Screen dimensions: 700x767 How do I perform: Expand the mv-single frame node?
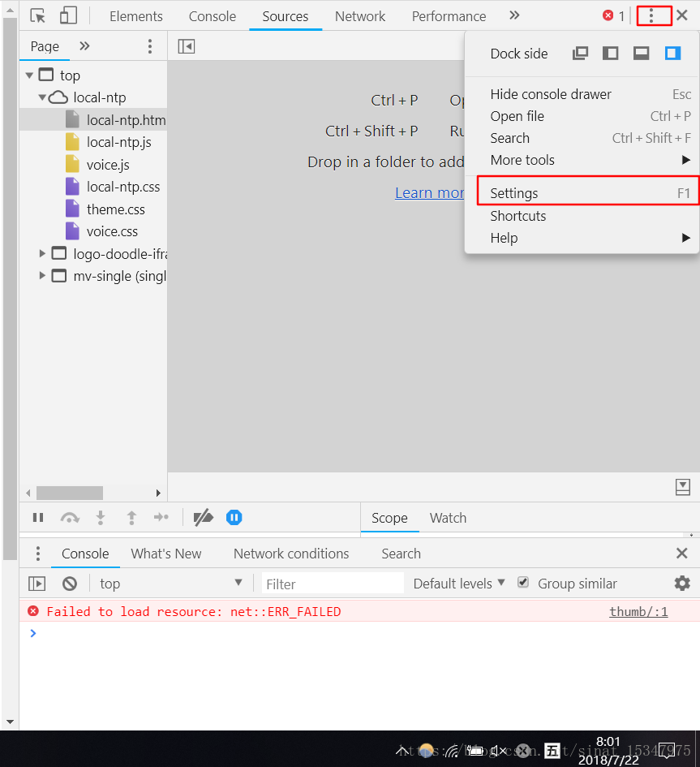42,275
